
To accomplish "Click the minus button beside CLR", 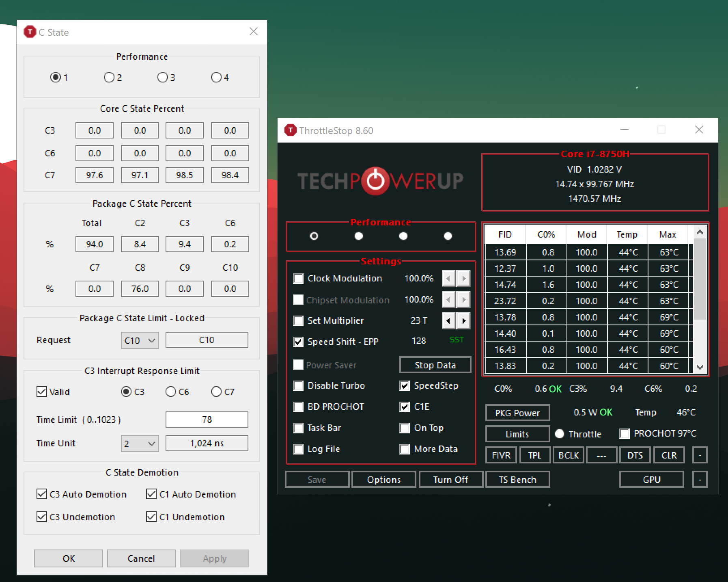I will (700, 455).
